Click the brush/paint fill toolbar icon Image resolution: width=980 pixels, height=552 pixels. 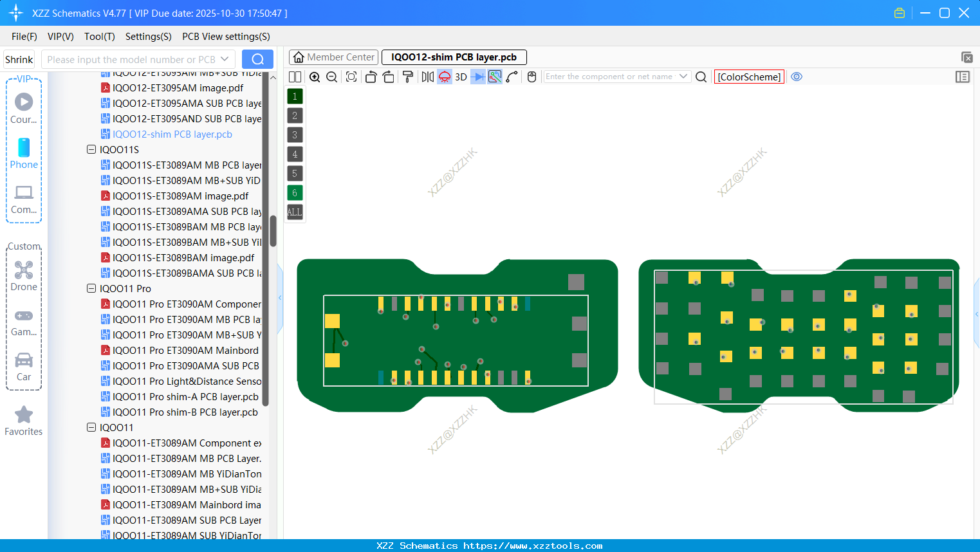pyautogui.click(x=407, y=77)
